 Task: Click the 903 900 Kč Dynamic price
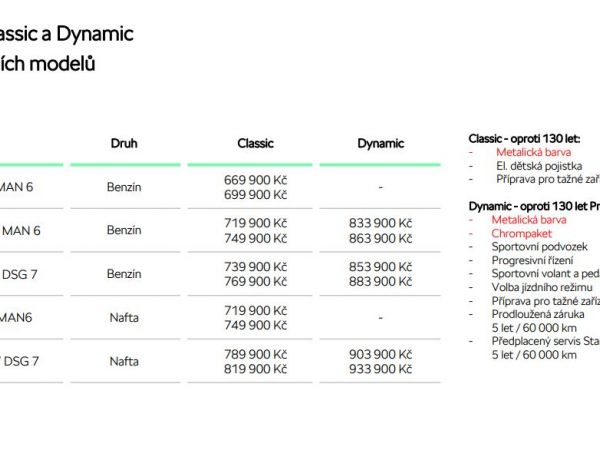[380, 355]
